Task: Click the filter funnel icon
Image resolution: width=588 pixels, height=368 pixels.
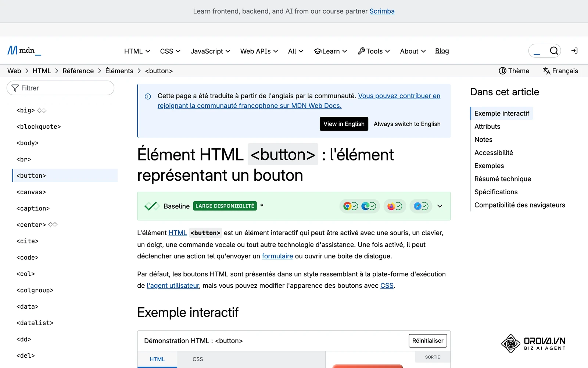Action: tap(15, 88)
